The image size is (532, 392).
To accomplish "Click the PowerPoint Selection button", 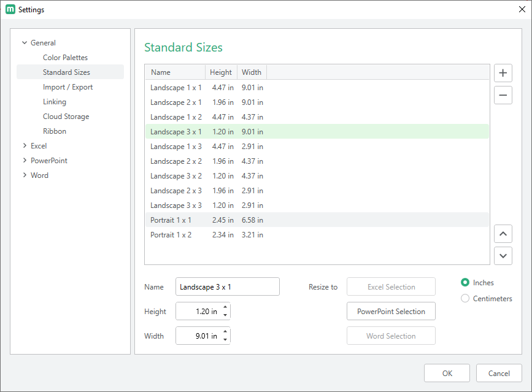I will [391, 312].
